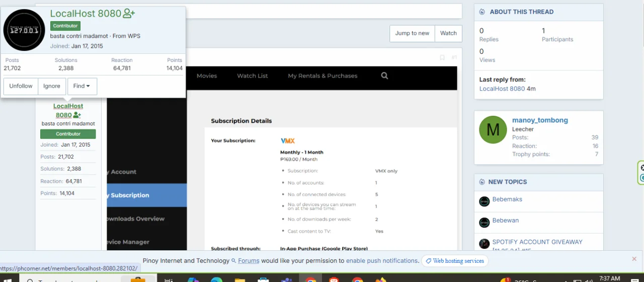This screenshot has width=644, height=282.
Task: Click the Posts count 21,702 in popup
Action: [13, 68]
